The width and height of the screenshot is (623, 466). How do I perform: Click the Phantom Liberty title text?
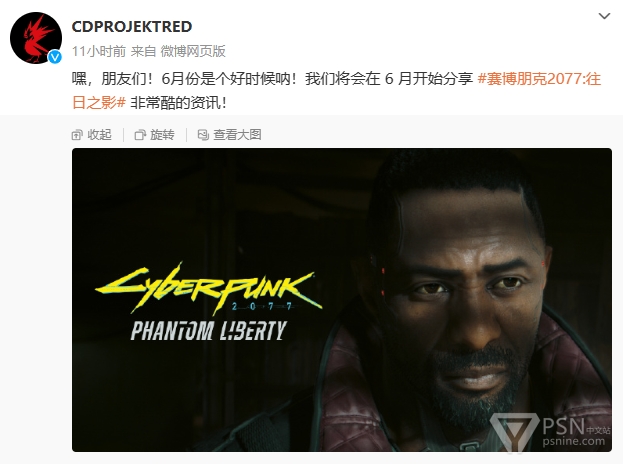pos(209,331)
